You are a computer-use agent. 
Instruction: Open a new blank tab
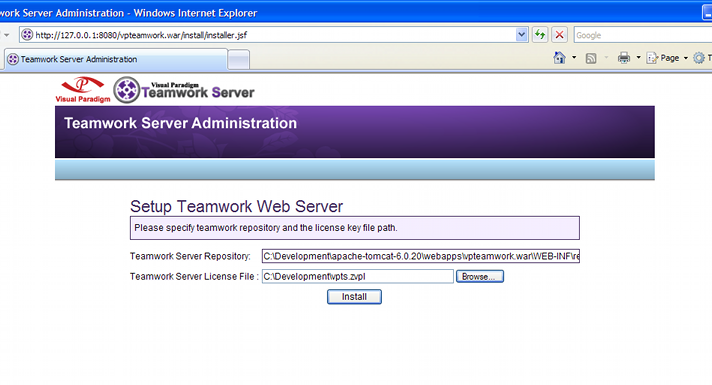(x=238, y=60)
